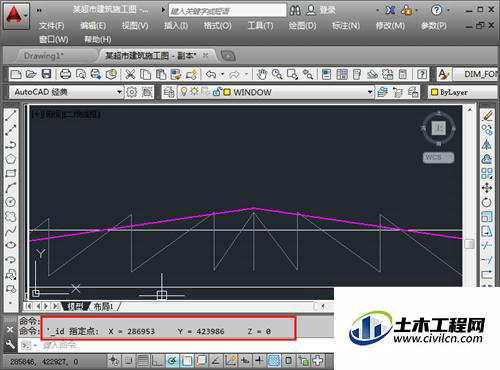
Task: Switch to the 布局1 layout tab
Action: tap(104, 306)
